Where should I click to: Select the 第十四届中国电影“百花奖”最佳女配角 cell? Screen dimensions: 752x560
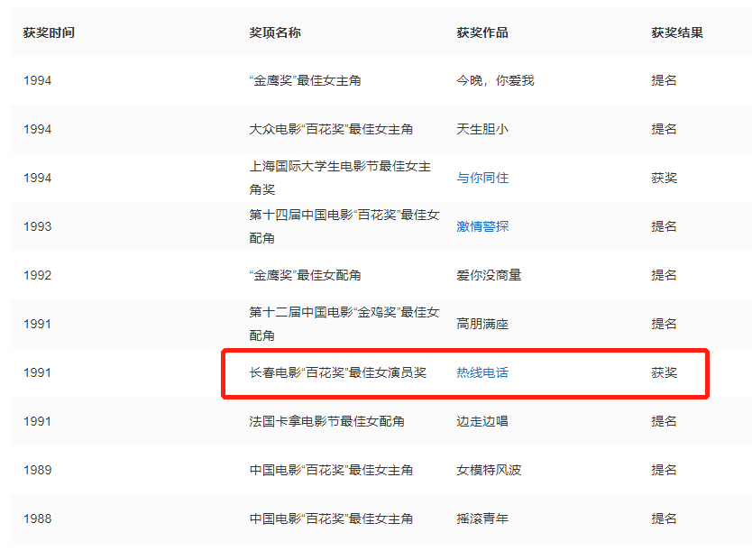[x=344, y=226]
